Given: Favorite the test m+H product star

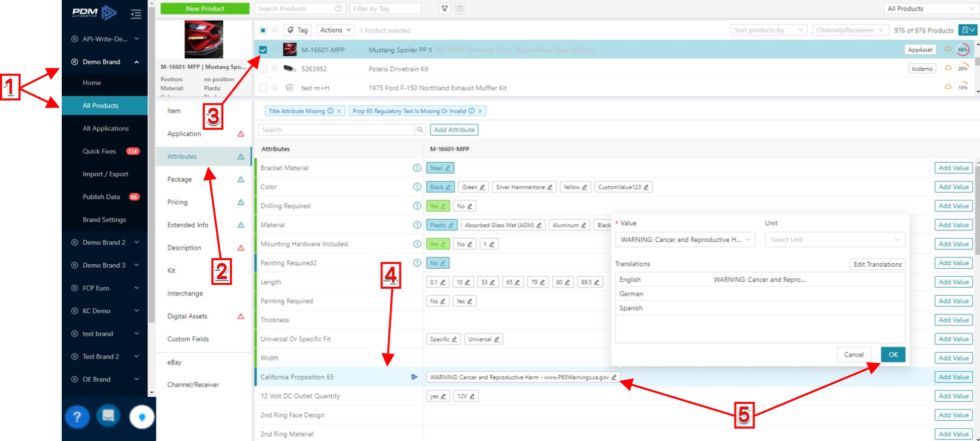Looking at the screenshot, I should tap(275, 87).
